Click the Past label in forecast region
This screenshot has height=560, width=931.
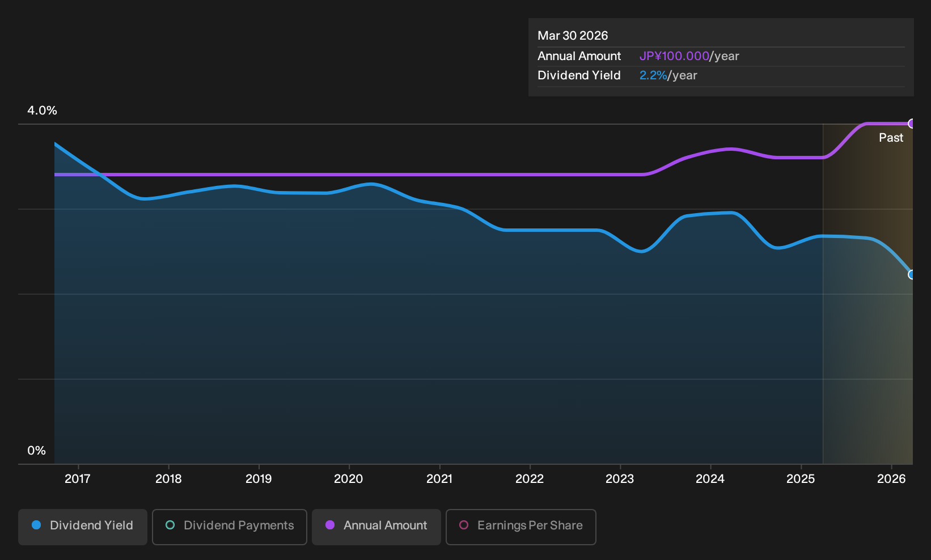pyautogui.click(x=891, y=138)
